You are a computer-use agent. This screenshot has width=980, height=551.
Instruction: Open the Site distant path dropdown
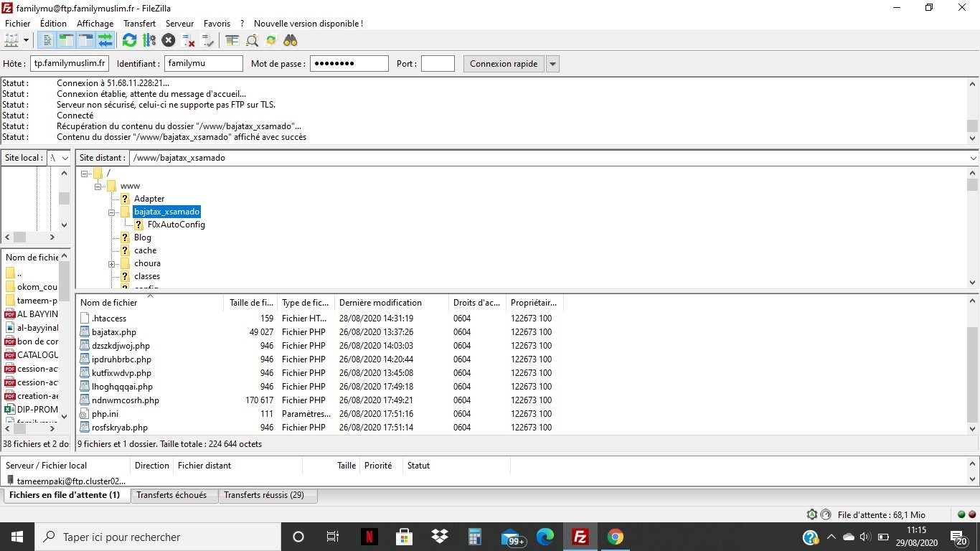tap(973, 158)
